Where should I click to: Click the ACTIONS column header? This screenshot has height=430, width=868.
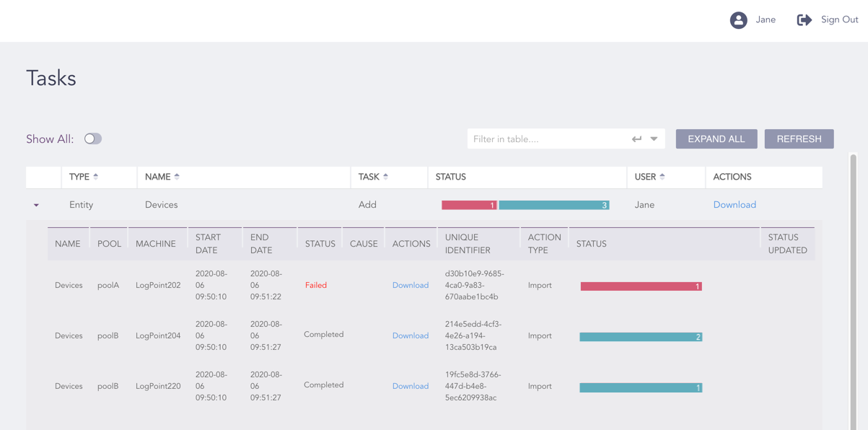(732, 176)
